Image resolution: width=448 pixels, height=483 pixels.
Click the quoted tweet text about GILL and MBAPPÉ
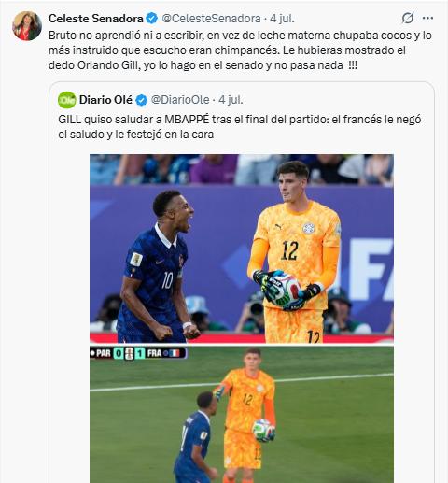coord(240,127)
